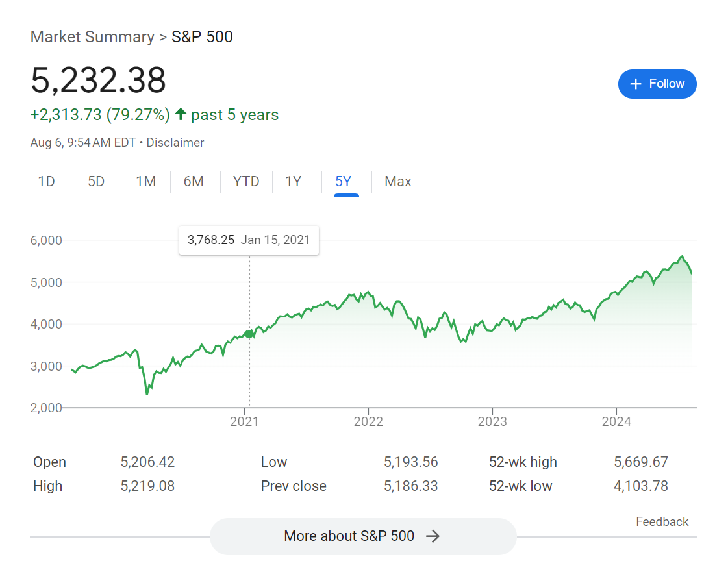This screenshot has height=572, width=728.
Task: Open the Disclaimer link
Action: (x=175, y=143)
